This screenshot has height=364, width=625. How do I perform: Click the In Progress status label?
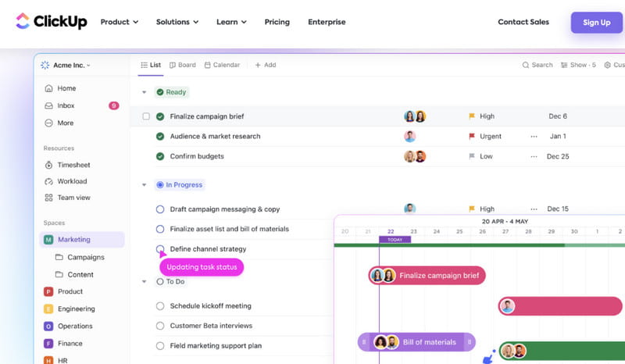click(x=180, y=185)
